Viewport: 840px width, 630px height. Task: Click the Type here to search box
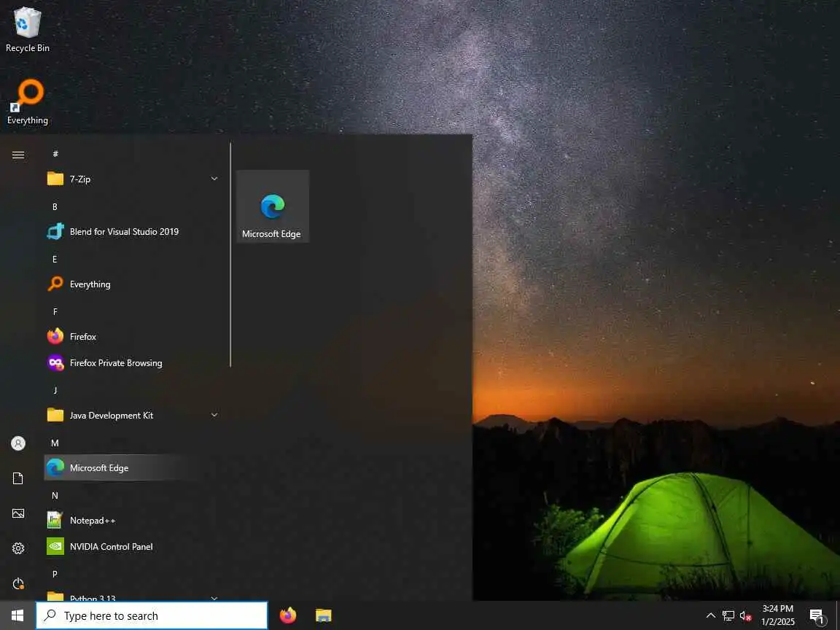click(152, 615)
